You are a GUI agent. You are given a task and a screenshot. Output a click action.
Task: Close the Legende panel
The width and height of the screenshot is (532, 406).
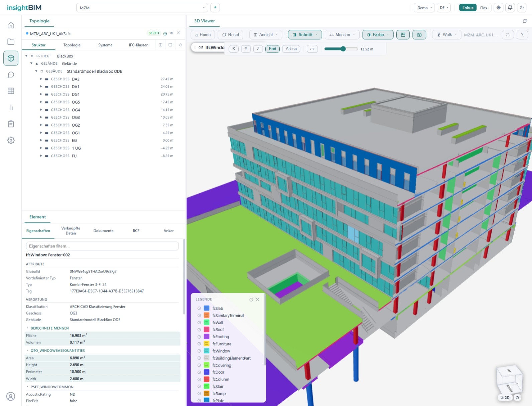pyautogui.click(x=257, y=299)
